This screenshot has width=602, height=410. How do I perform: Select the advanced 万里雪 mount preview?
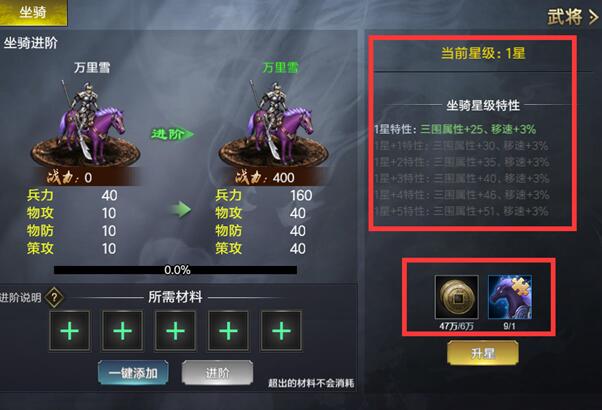273,125
